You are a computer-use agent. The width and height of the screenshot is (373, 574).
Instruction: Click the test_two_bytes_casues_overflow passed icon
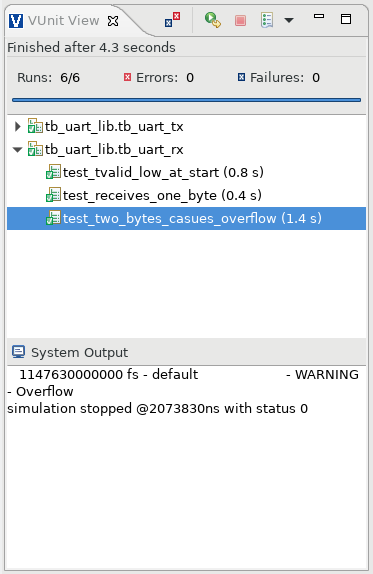point(53,218)
